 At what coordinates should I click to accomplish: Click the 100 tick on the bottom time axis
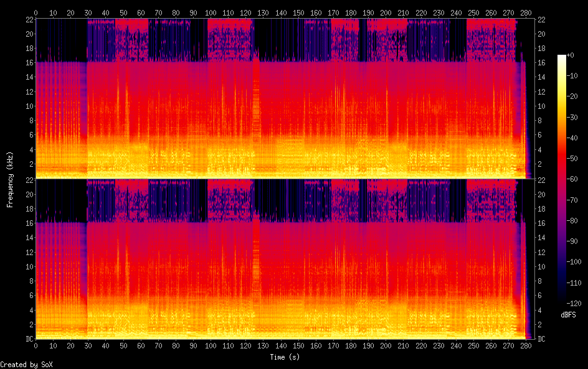[x=211, y=347]
